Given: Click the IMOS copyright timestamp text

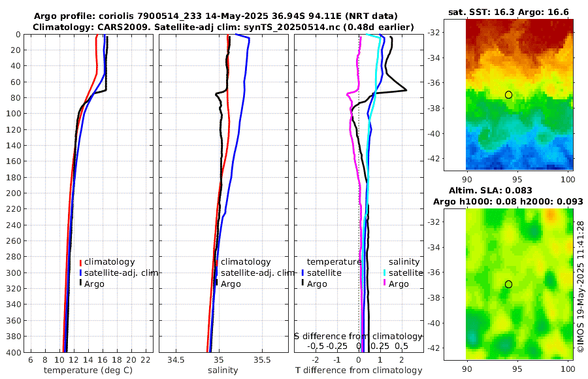Looking at the screenshot, I should pos(580,286).
